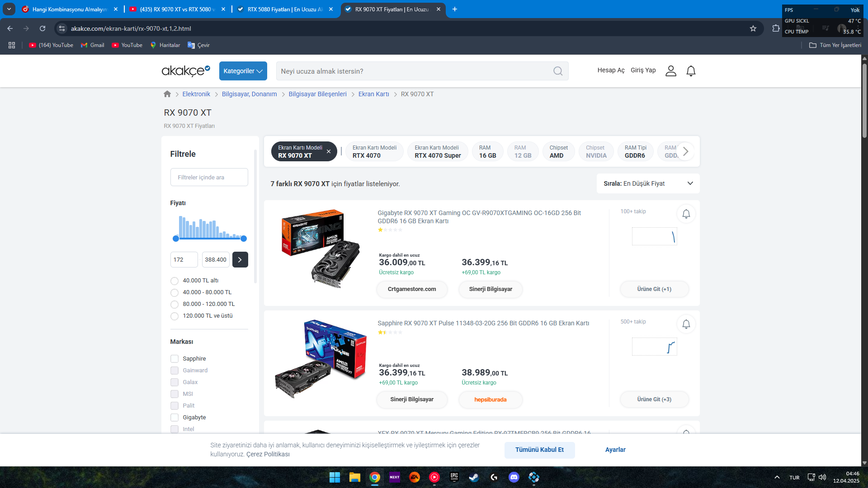Open the user account profile icon

coord(671,71)
